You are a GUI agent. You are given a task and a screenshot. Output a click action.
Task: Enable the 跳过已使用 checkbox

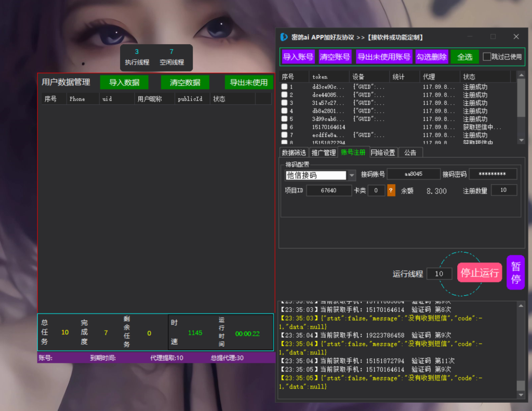point(487,57)
